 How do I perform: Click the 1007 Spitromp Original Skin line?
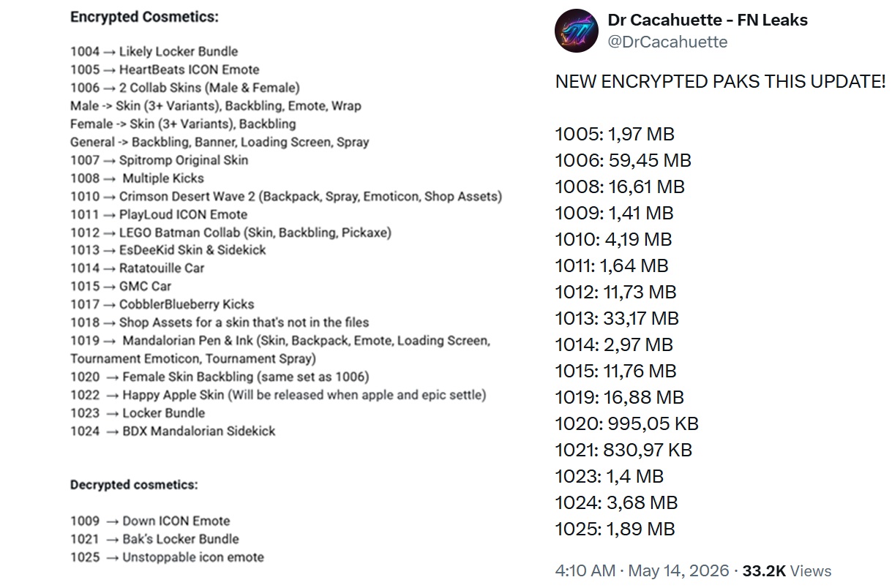[x=159, y=160]
